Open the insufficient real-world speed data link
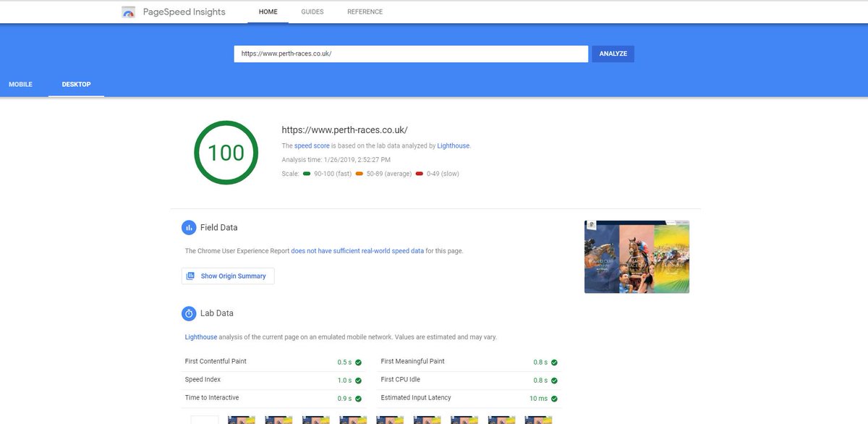The width and height of the screenshot is (868, 424). (x=357, y=251)
